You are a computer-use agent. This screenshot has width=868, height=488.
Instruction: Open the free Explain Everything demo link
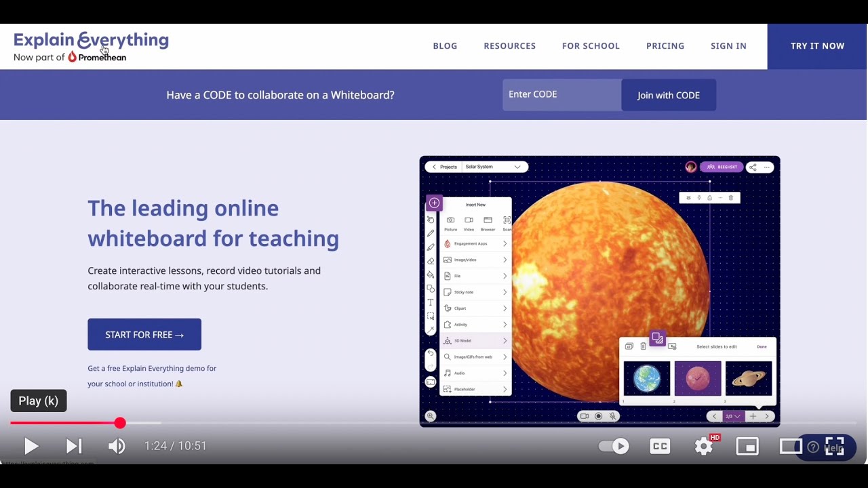pyautogui.click(x=152, y=375)
